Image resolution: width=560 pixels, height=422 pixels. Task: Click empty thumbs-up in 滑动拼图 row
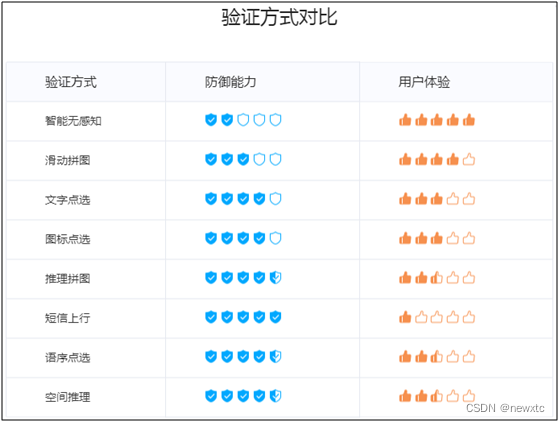469,159
